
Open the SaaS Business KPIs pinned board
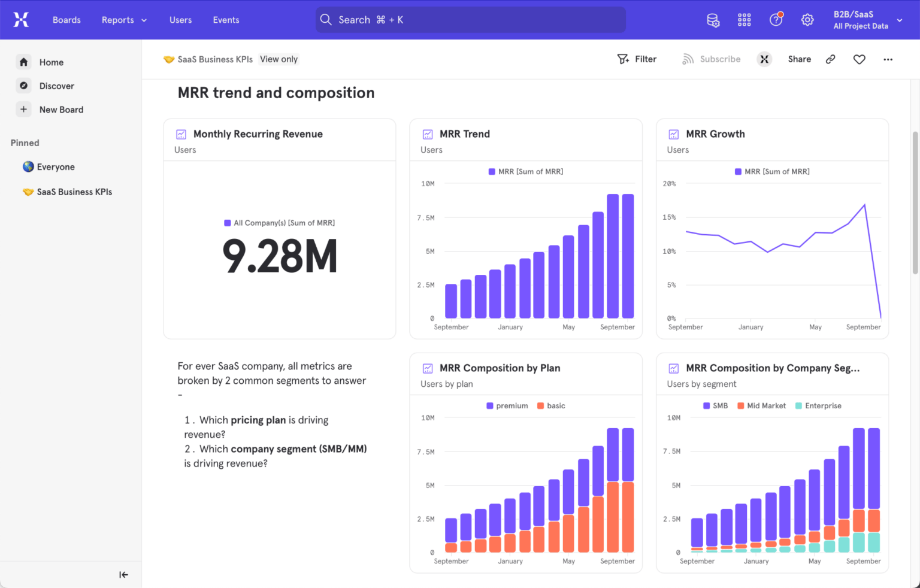pyautogui.click(x=74, y=192)
